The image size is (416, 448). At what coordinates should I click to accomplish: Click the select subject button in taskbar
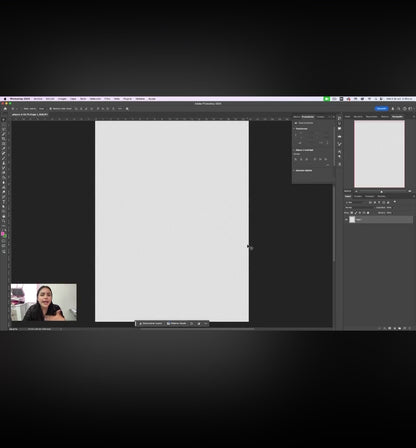pos(151,324)
